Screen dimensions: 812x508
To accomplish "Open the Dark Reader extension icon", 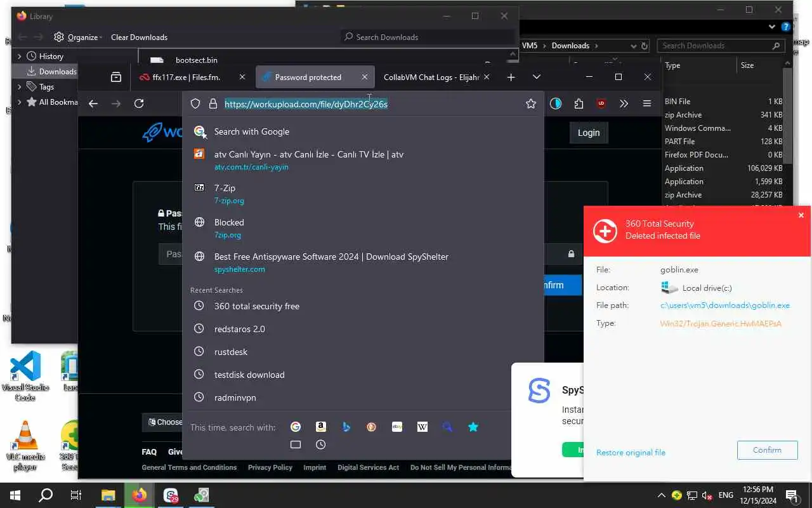I will (x=556, y=104).
